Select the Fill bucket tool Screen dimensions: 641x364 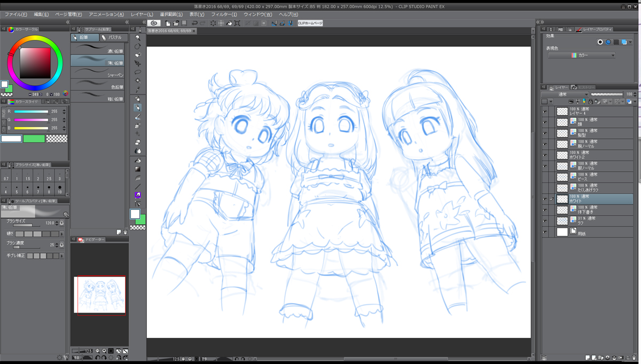[138, 161]
